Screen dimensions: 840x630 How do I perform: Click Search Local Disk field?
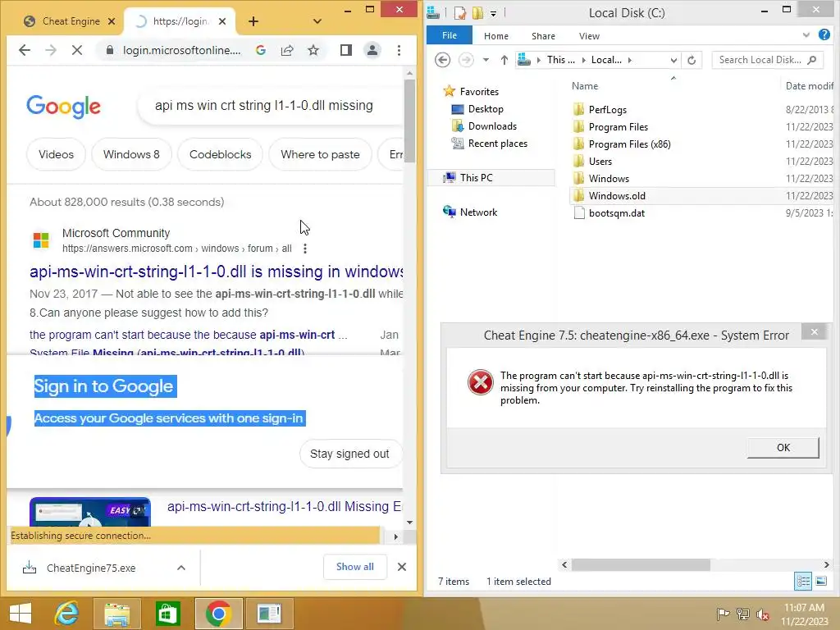click(x=767, y=60)
